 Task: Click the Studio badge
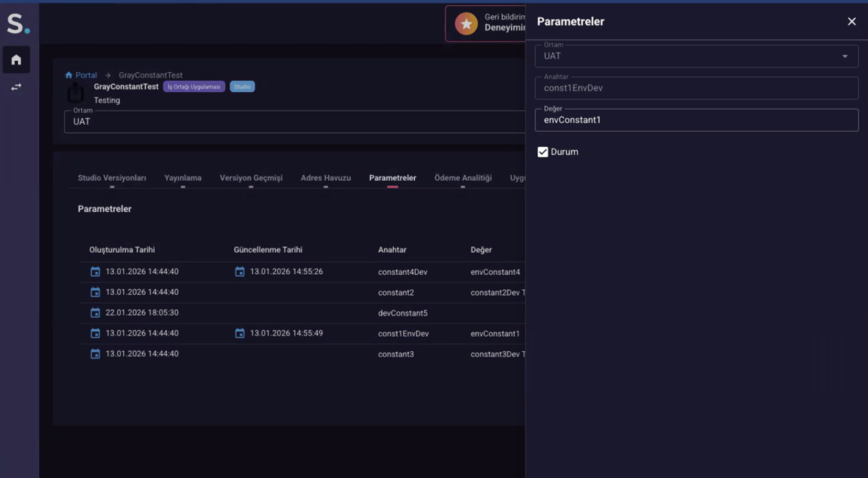(242, 87)
